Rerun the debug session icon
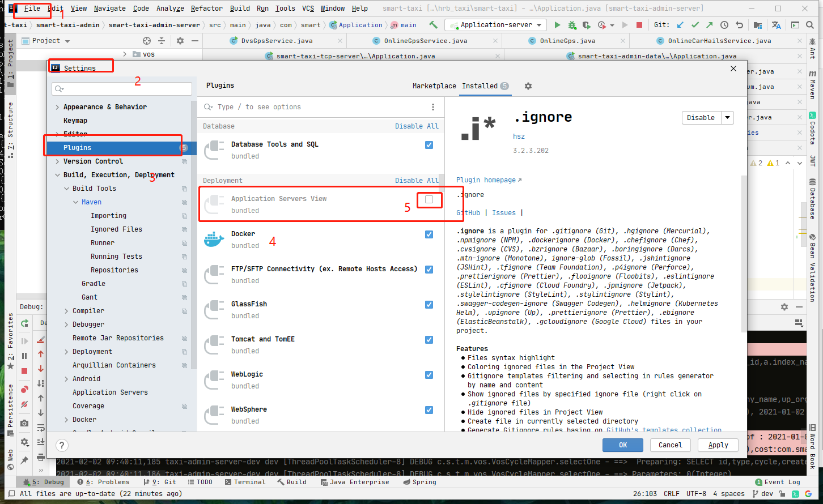Image resolution: width=823 pixels, height=504 pixels. 24,323
